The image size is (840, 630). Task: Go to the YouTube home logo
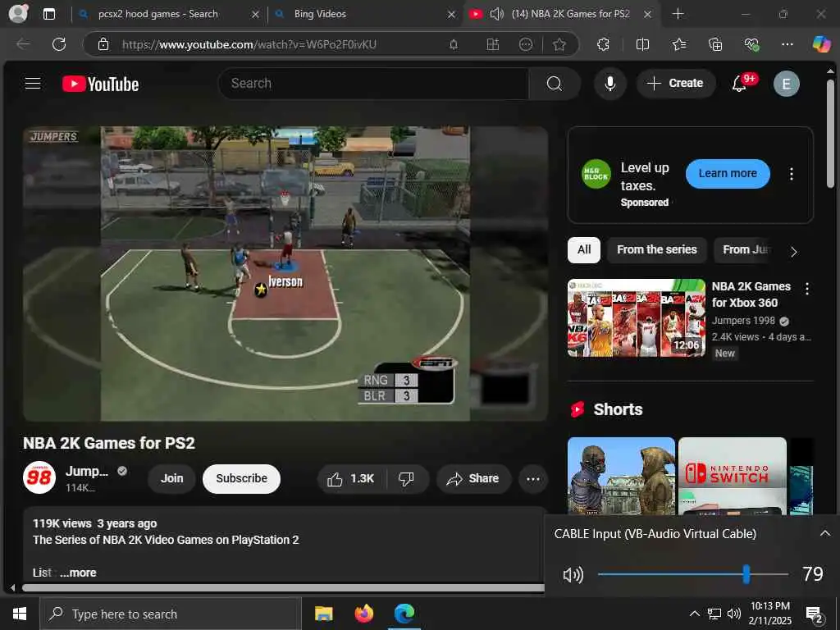click(x=100, y=84)
